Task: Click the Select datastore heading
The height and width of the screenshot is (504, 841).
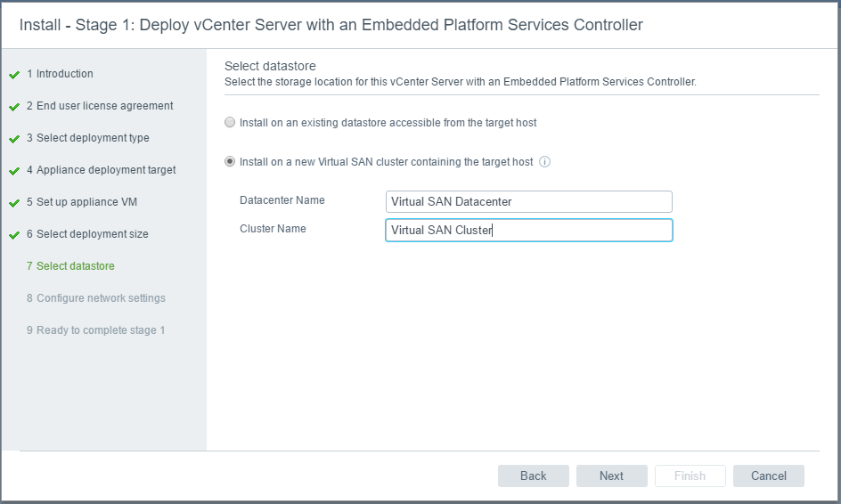Action: (270, 66)
